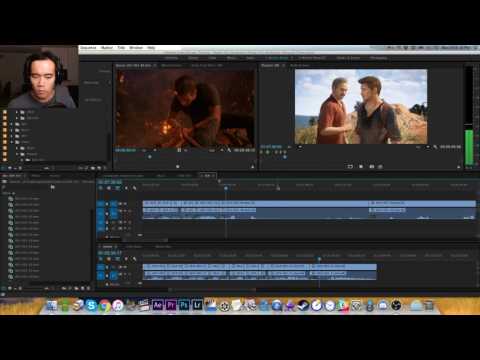Click New Item in Project panel
Viewport: 480px width, 360px height.
(82, 288)
